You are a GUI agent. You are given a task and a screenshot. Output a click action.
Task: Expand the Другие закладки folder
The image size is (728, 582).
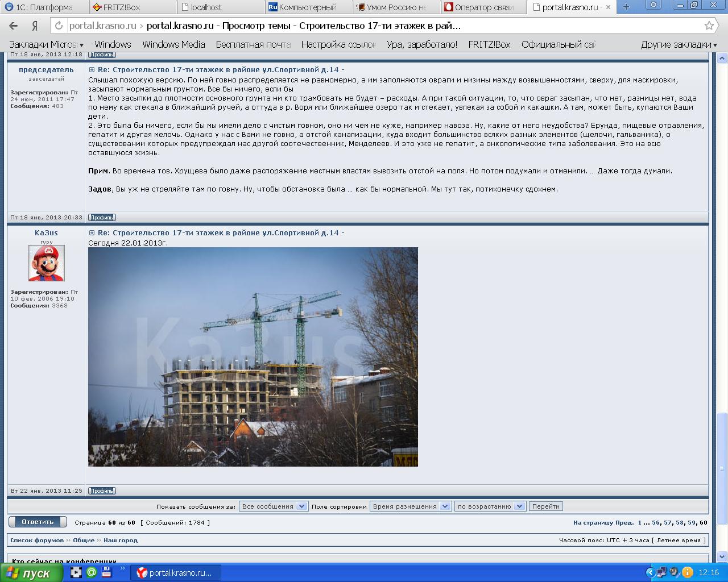pyautogui.click(x=679, y=44)
